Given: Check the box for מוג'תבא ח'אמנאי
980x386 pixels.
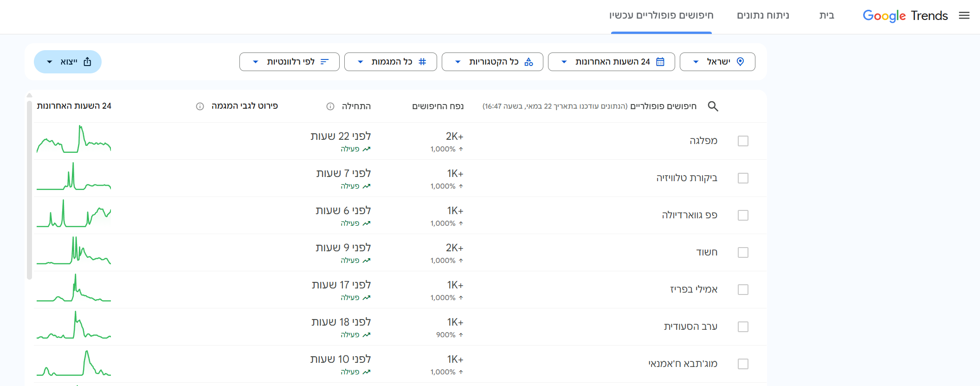Looking at the screenshot, I should tap(743, 364).
